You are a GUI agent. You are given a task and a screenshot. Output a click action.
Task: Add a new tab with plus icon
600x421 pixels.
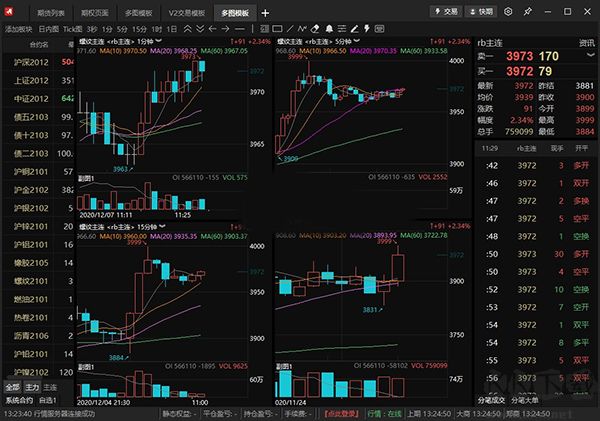265,13
